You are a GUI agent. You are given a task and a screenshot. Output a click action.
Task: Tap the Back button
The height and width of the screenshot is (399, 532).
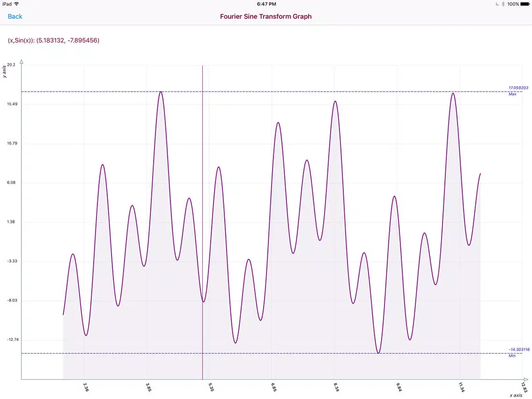tap(15, 16)
